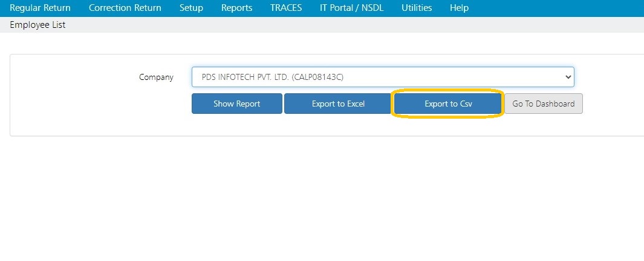Click the Export to Csv button

[x=448, y=104]
